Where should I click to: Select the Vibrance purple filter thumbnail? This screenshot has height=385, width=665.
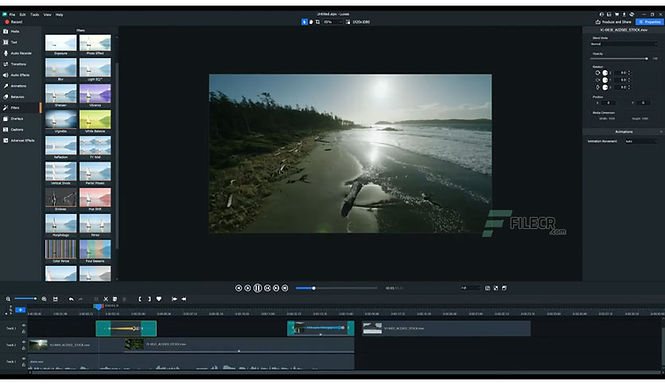click(x=95, y=94)
